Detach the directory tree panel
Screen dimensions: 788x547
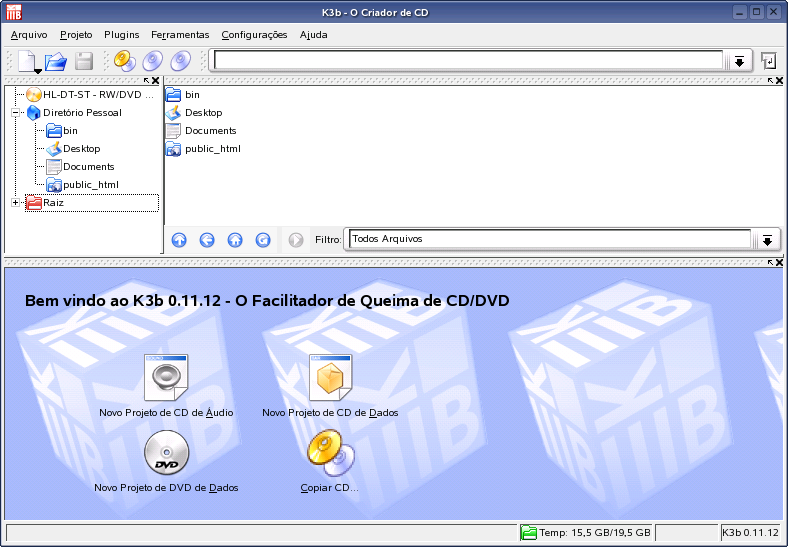(x=146, y=80)
